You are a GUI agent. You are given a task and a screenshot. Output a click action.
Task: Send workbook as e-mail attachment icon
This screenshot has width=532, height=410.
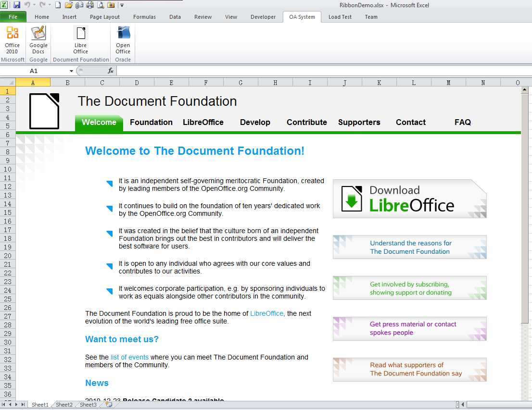[x=79, y=5]
